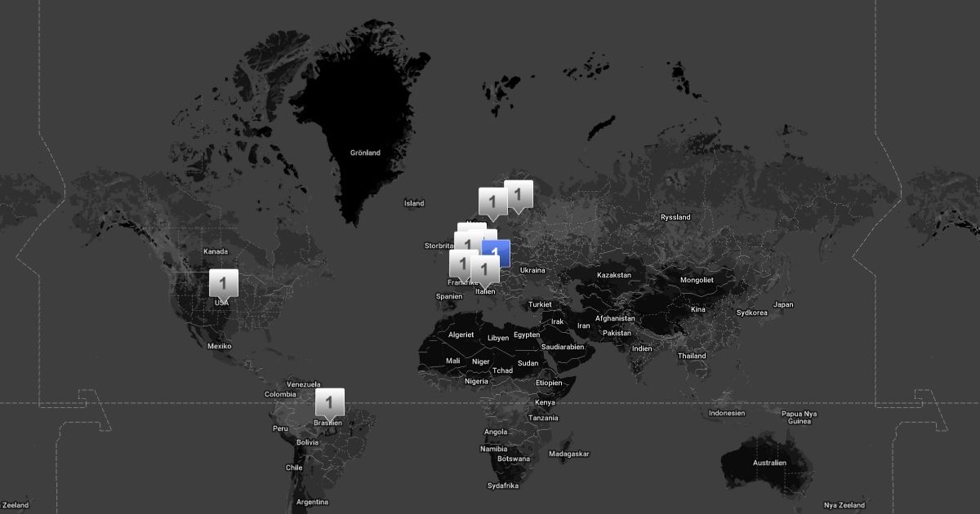Click the Sydafrika label
The height and width of the screenshot is (514, 980).
pos(502,485)
